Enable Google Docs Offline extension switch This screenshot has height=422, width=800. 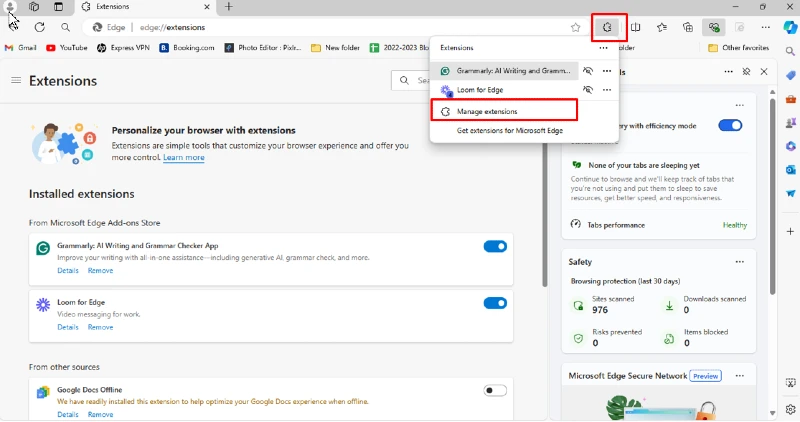coord(495,390)
